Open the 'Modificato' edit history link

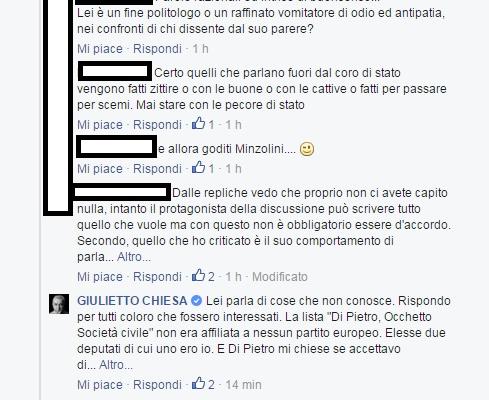coord(280,277)
